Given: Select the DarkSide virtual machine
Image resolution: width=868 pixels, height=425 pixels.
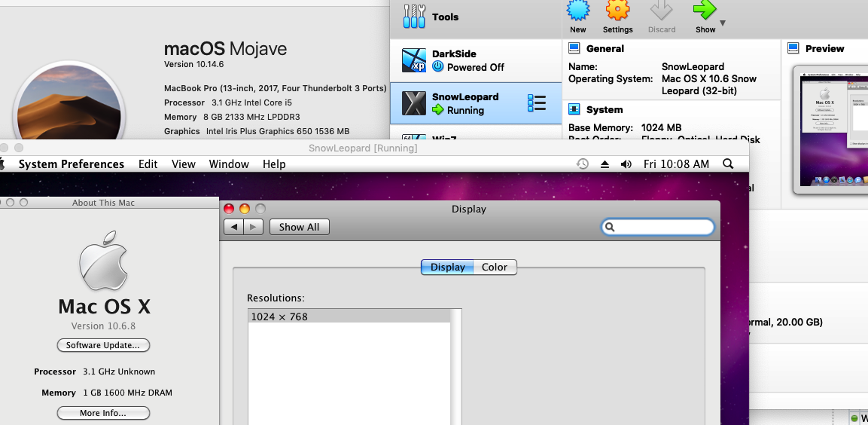Looking at the screenshot, I should point(476,60).
